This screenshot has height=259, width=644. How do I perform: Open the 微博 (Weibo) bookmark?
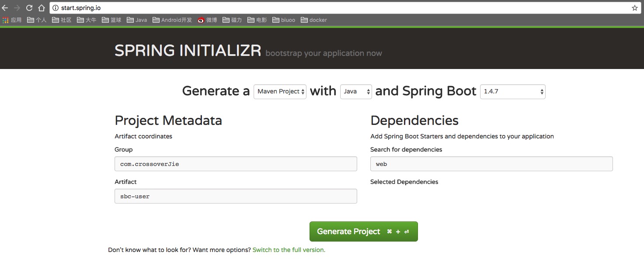(208, 20)
